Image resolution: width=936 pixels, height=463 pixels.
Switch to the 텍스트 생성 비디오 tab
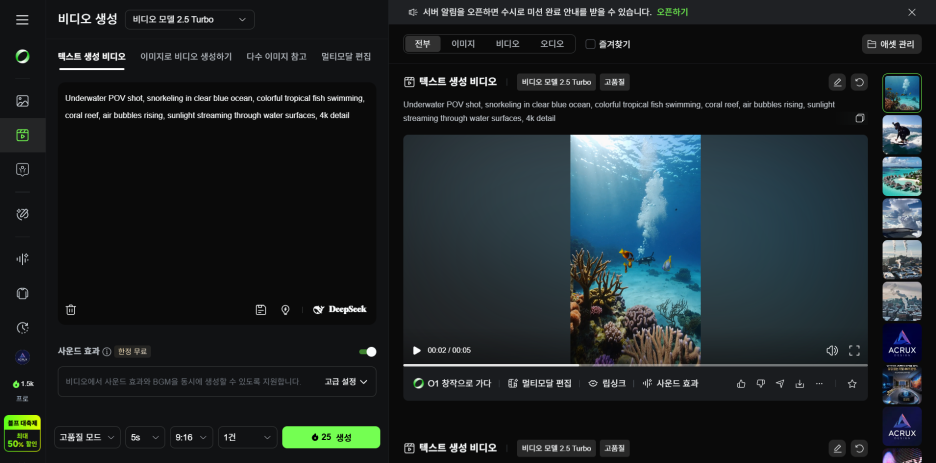point(92,57)
